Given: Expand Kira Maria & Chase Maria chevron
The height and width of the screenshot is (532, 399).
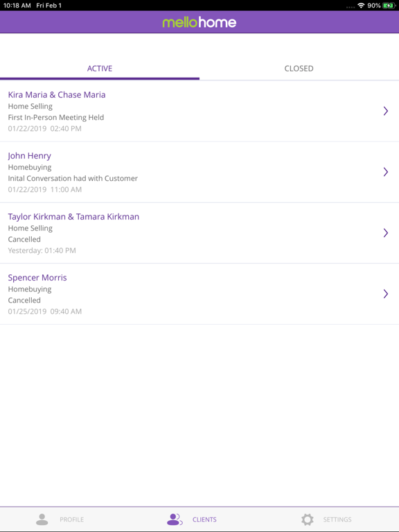Looking at the screenshot, I should coord(386,111).
